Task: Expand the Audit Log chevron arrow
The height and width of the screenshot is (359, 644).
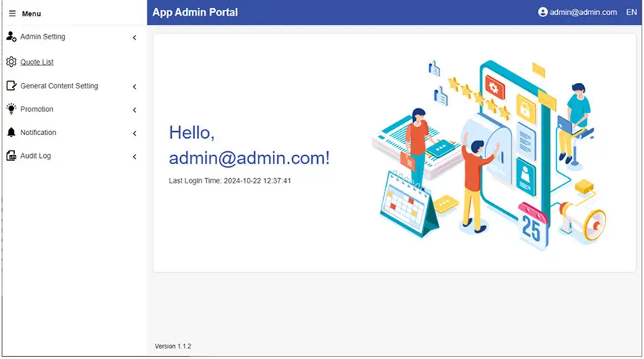Action: pos(134,157)
